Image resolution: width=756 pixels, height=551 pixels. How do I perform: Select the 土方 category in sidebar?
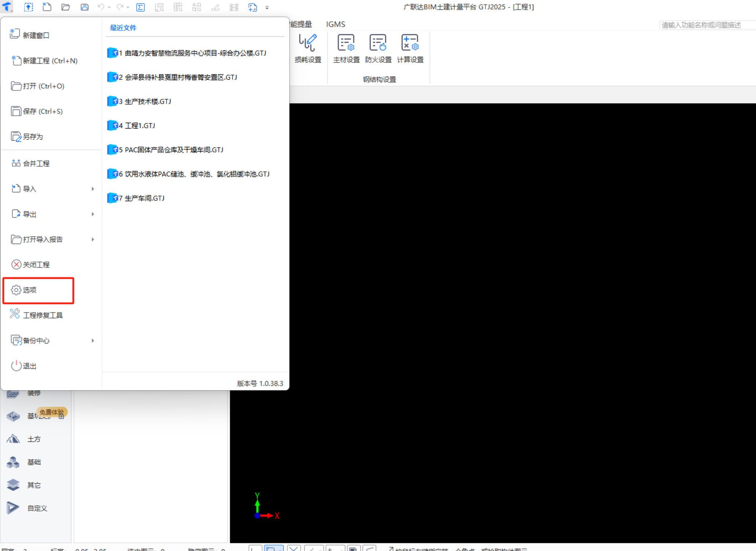[x=34, y=439]
